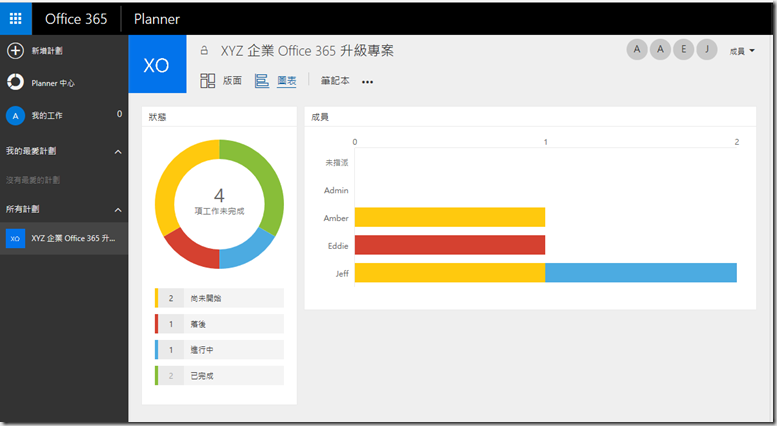The height and width of the screenshot is (426, 777).
Task: Open the more options ellipsis menu
Action: pyautogui.click(x=367, y=82)
